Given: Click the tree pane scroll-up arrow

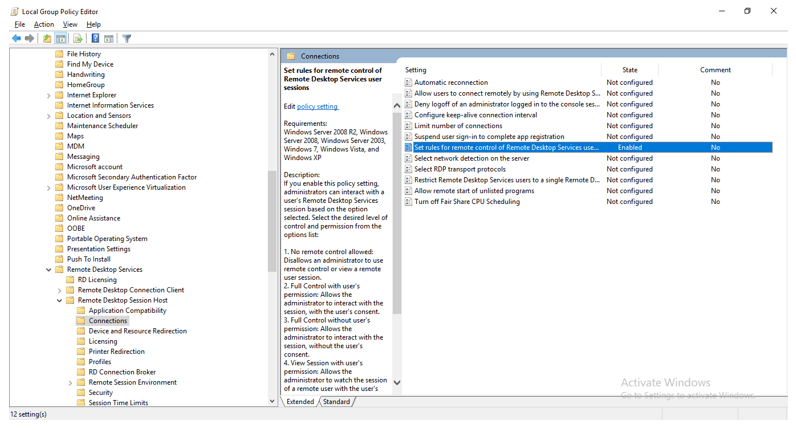Looking at the screenshot, I should (x=272, y=54).
